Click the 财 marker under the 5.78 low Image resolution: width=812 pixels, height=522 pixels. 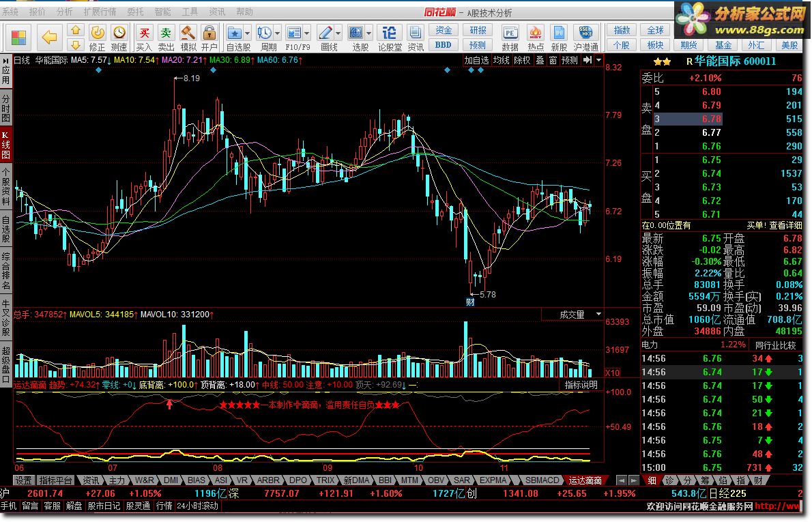tap(470, 302)
